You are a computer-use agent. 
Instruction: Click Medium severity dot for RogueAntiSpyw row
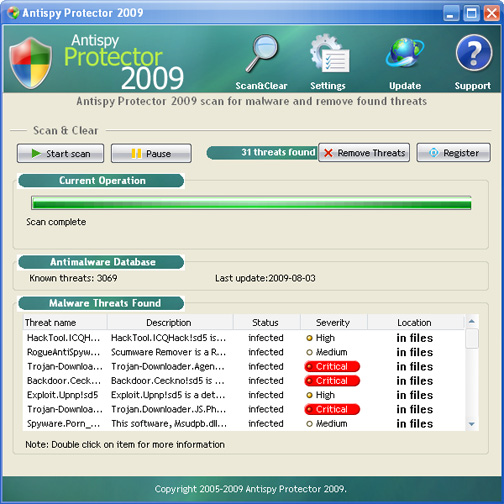pyautogui.click(x=309, y=352)
